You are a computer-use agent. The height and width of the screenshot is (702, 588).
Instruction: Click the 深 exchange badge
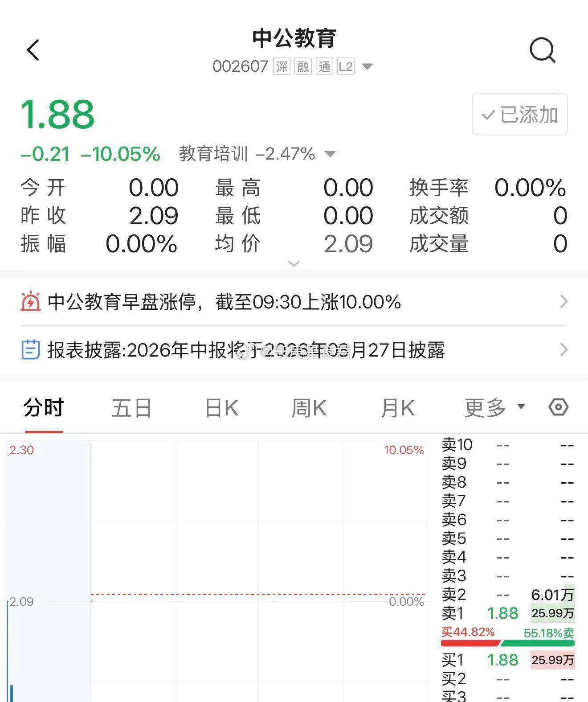click(282, 67)
